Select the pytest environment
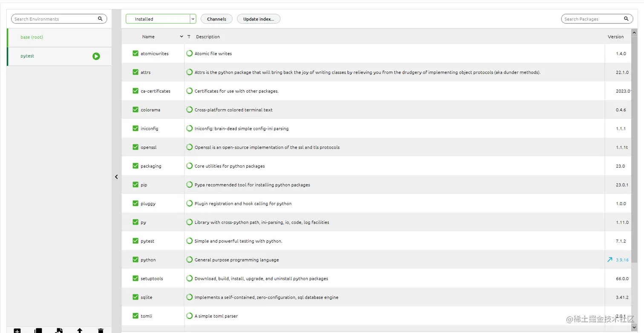This screenshot has width=644, height=333. click(59, 56)
